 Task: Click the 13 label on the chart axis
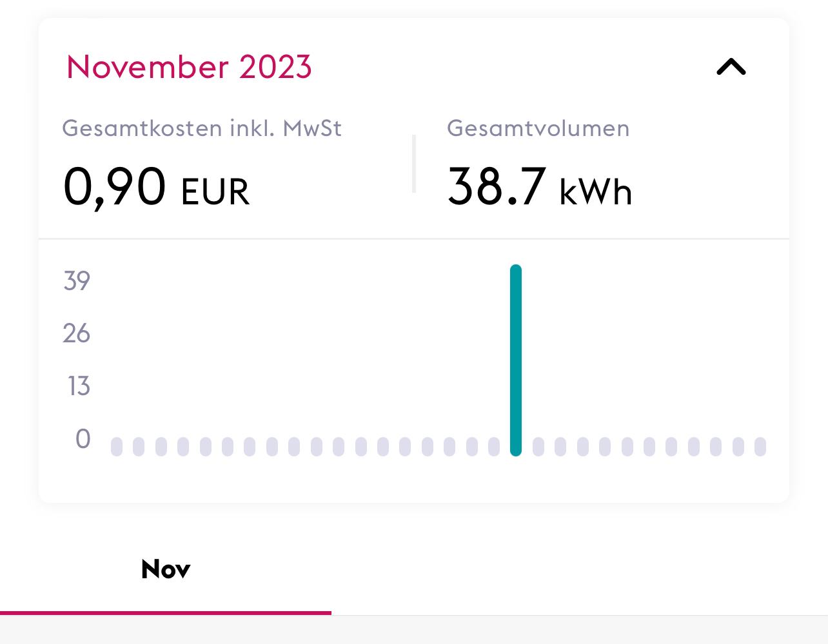coord(79,386)
